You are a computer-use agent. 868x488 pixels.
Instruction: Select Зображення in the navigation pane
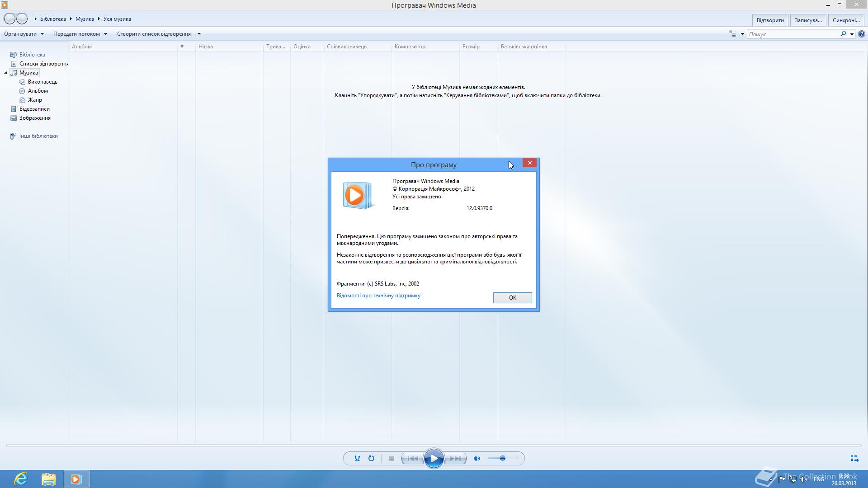tap(35, 118)
